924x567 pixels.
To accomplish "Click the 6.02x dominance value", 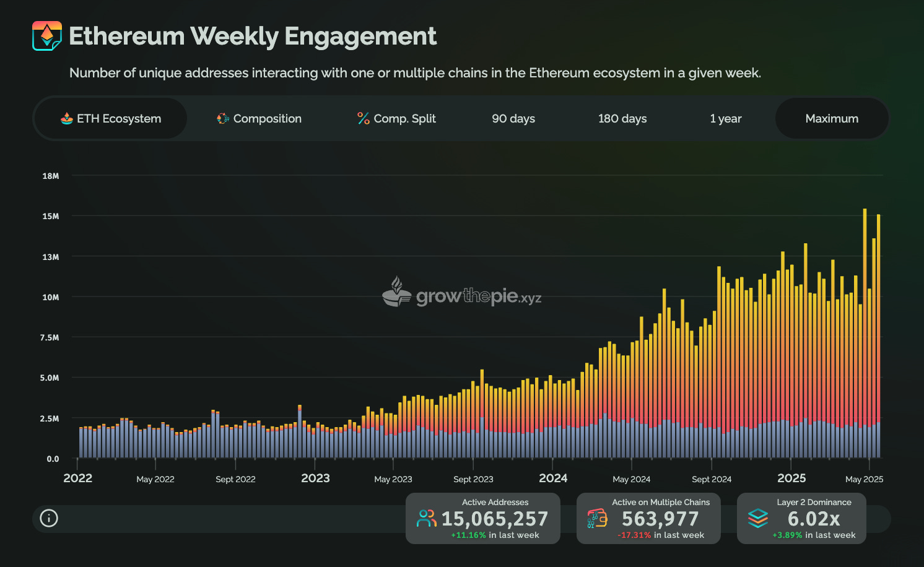I will click(814, 519).
